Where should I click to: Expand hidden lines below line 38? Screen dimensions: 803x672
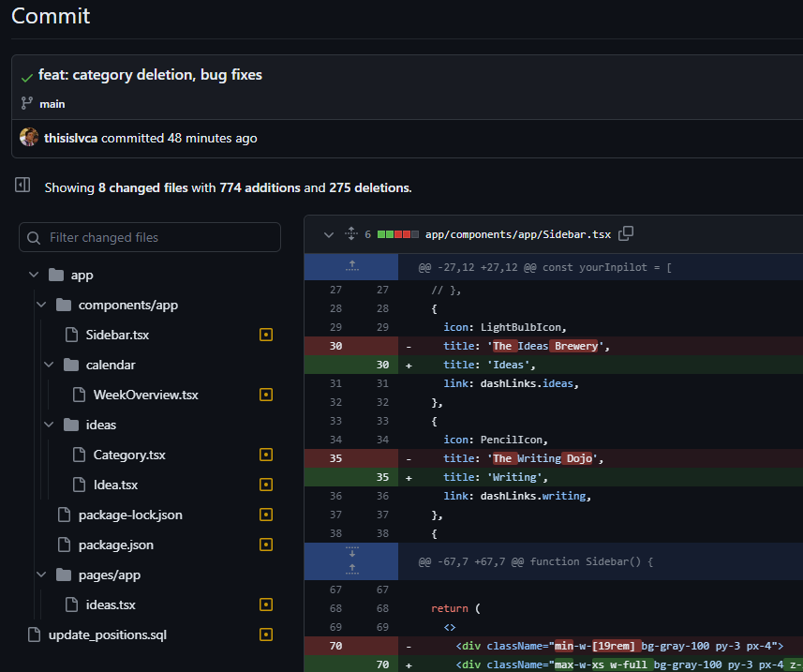(x=351, y=554)
